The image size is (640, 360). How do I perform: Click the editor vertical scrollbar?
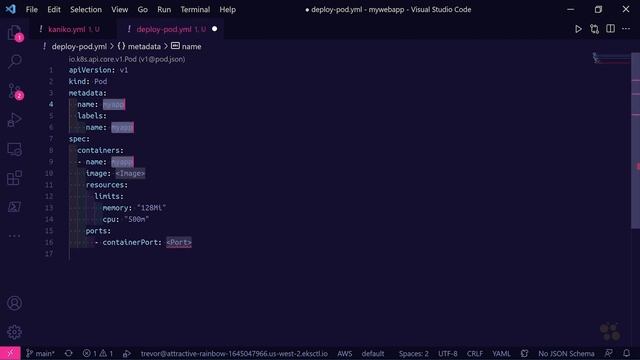pos(636,141)
